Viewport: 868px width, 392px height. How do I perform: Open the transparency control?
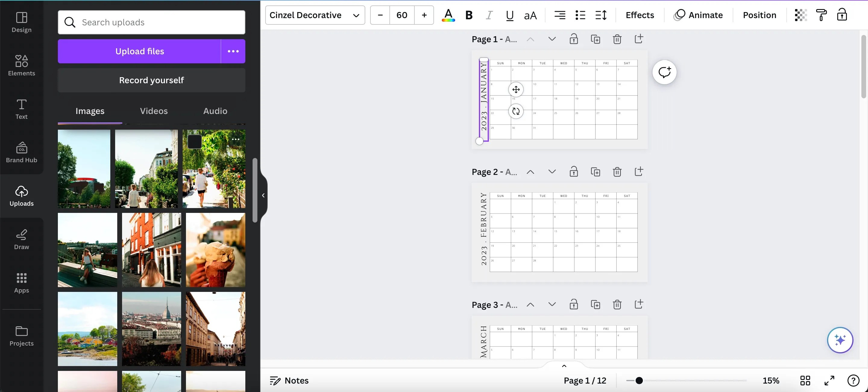(800, 15)
